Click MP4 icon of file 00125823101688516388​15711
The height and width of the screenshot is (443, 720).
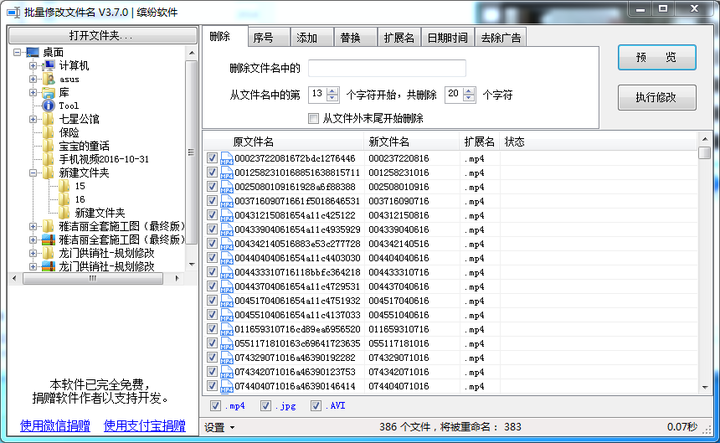pos(227,173)
